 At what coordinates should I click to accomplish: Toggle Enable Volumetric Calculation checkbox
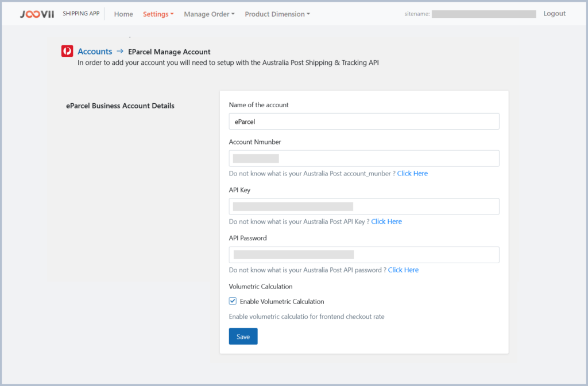click(233, 301)
